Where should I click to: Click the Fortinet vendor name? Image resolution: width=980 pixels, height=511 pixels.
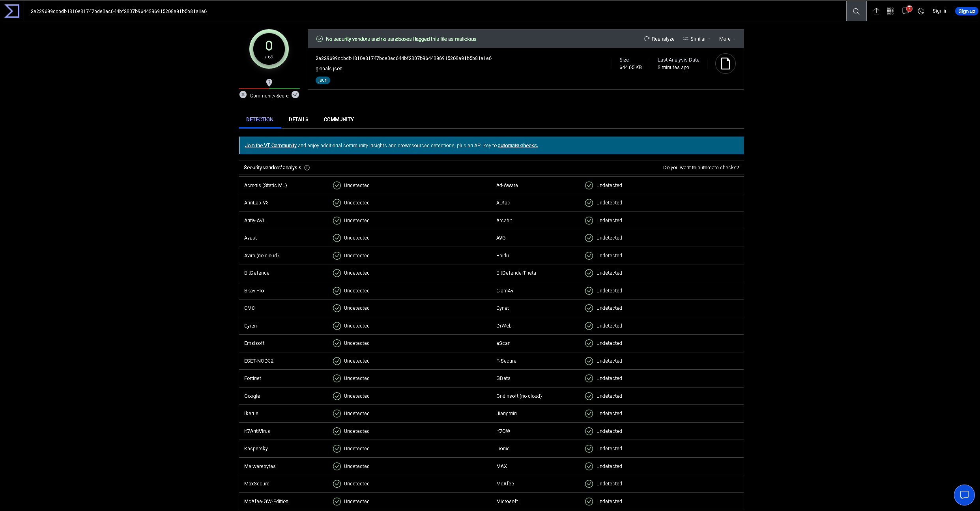coord(252,378)
